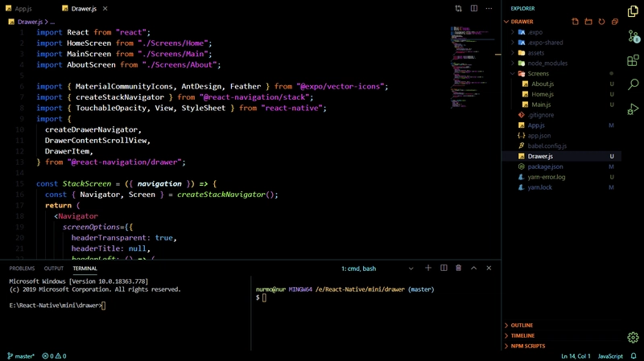Screen dimensions: 644x361
Task: Click headerTransparent property on line 20
Action: (x=109, y=237)
